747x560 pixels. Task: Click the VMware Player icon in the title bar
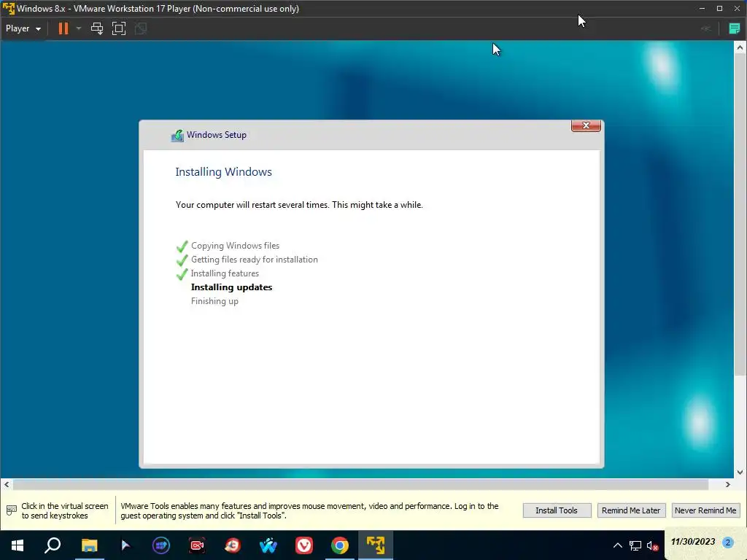9,9
